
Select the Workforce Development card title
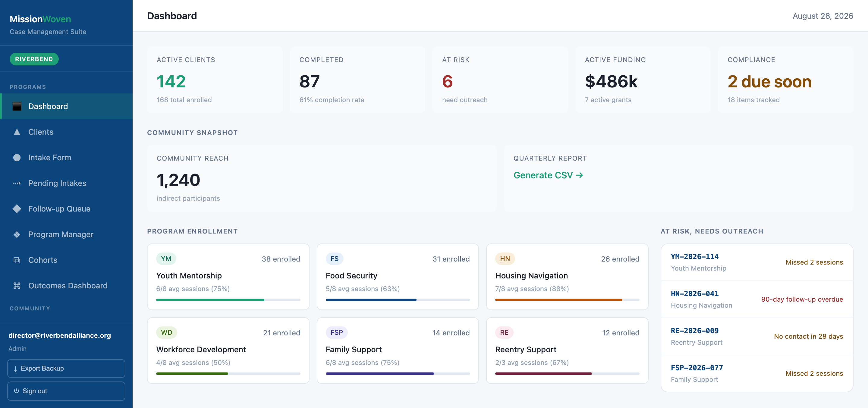click(x=201, y=349)
